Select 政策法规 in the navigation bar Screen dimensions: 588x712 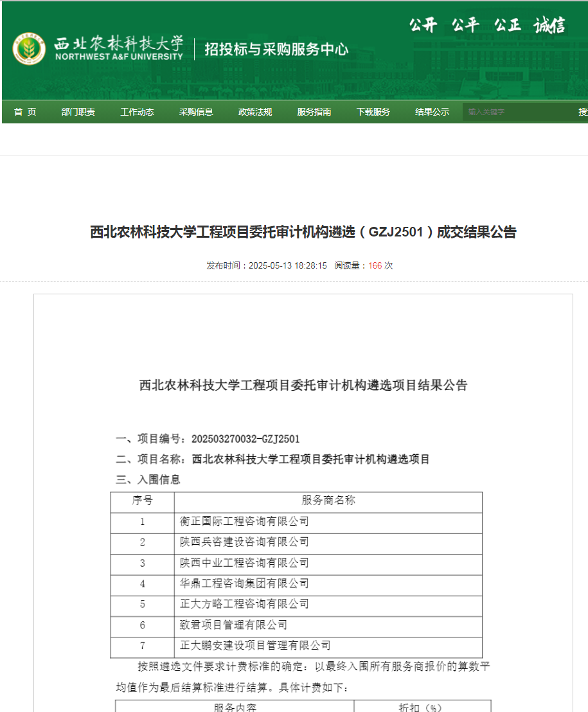[x=255, y=112]
